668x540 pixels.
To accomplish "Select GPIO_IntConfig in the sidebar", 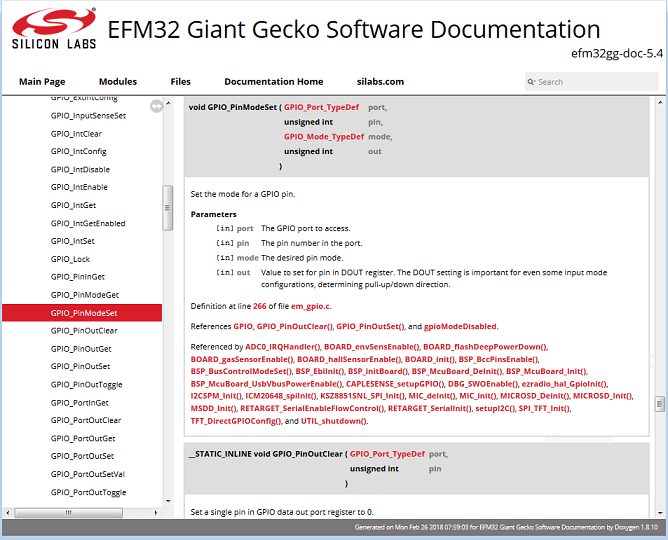I will [78, 152].
